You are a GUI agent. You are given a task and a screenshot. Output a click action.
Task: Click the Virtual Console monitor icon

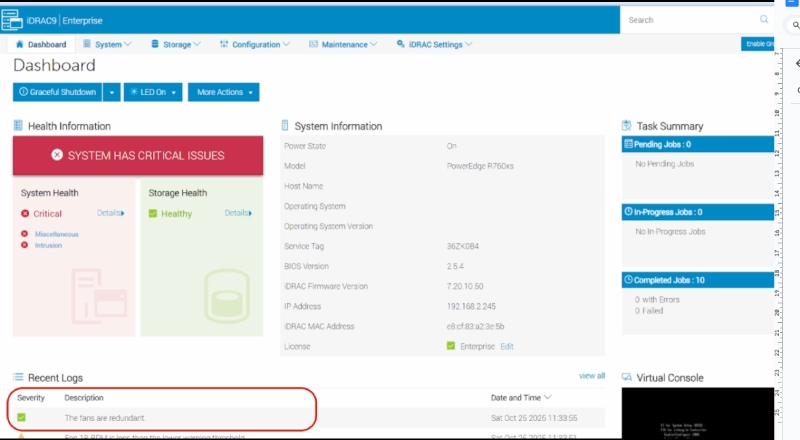pos(627,378)
